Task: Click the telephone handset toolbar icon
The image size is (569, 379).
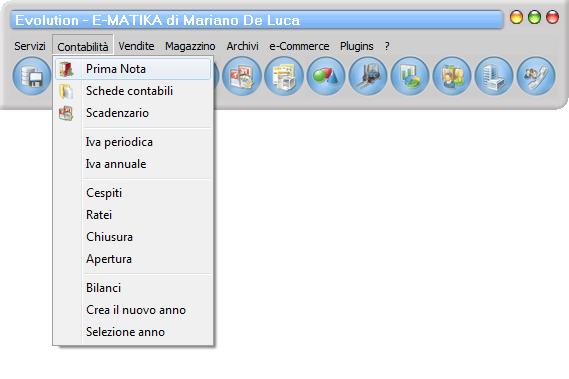Action: (x=536, y=76)
